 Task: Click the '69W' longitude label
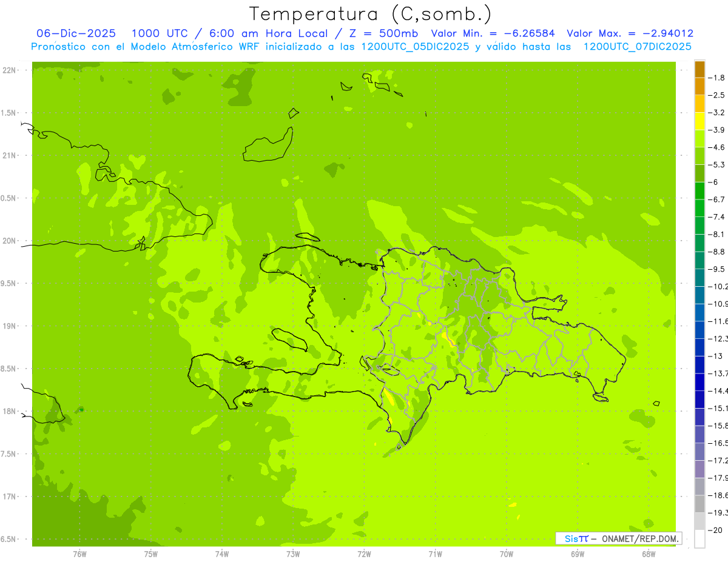(x=578, y=554)
